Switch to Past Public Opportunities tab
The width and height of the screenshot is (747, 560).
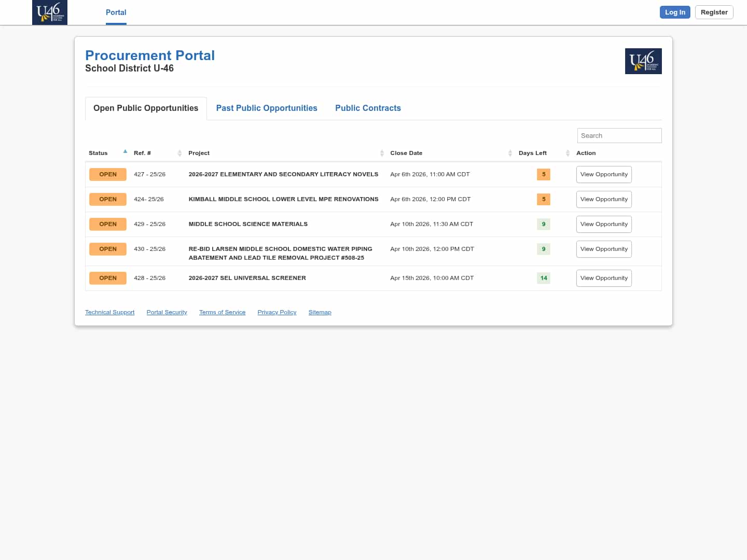(267, 108)
